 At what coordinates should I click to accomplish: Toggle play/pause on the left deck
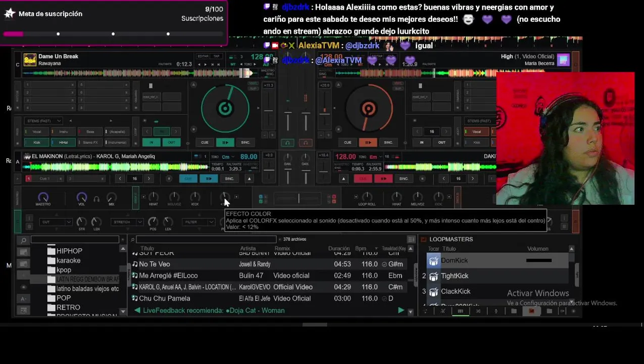(225, 143)
